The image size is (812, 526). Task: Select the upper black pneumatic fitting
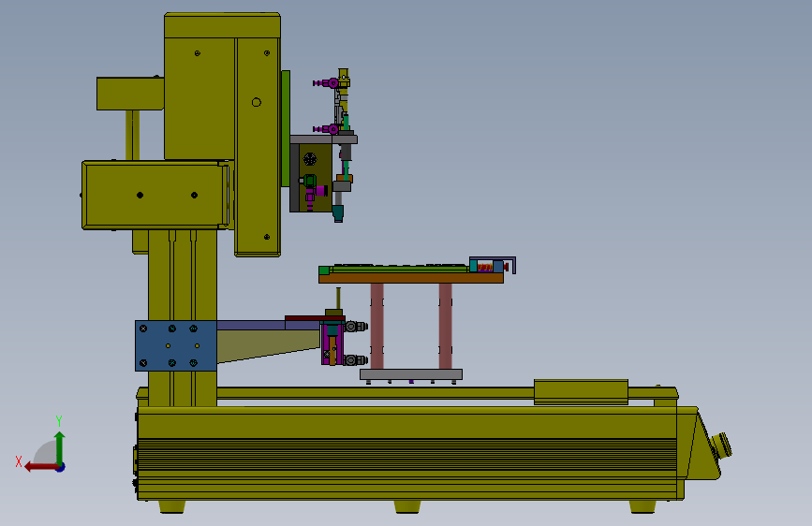(356, 327)
